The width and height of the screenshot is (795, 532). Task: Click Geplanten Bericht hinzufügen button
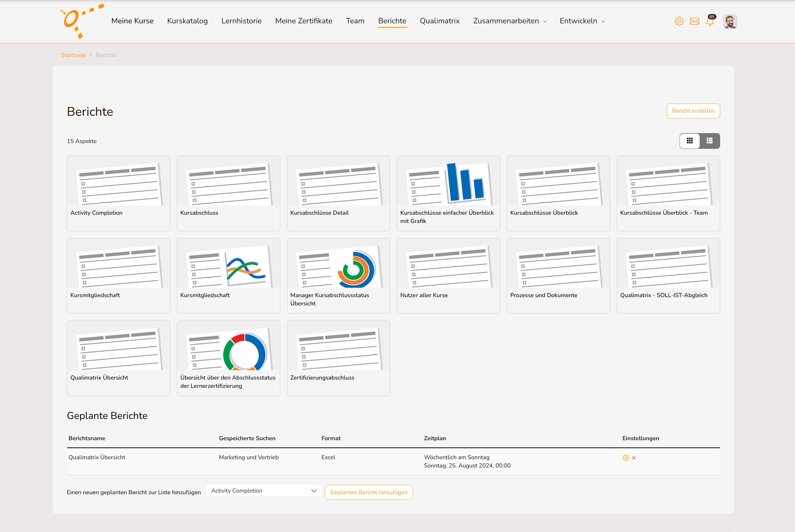[x=369, y=492]
